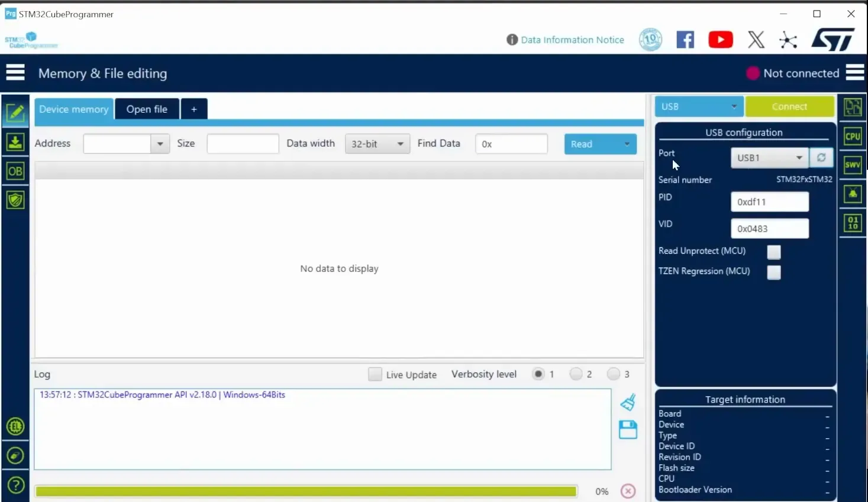Select verbosity level 2
868x502 pixels.
(x=576, y=374)
